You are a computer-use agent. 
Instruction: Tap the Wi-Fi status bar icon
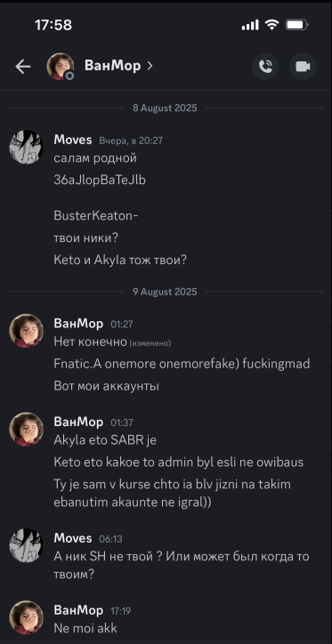[271, 25]
